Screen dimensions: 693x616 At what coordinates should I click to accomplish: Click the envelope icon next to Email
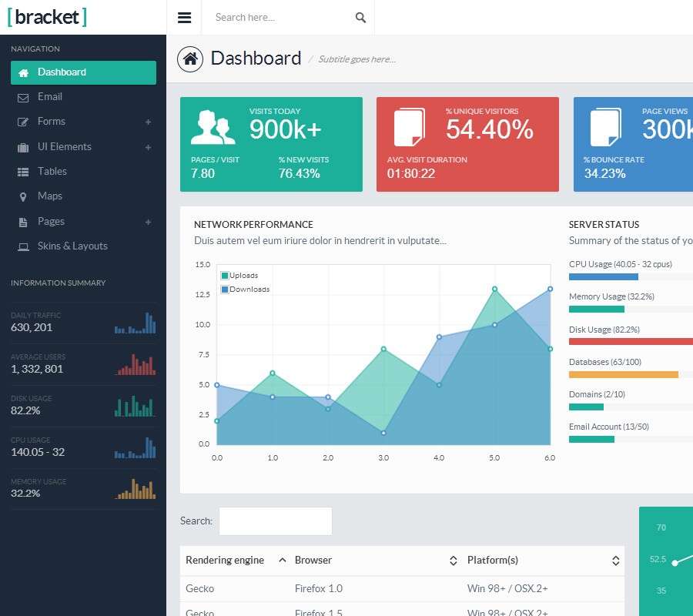coord(23,98)
